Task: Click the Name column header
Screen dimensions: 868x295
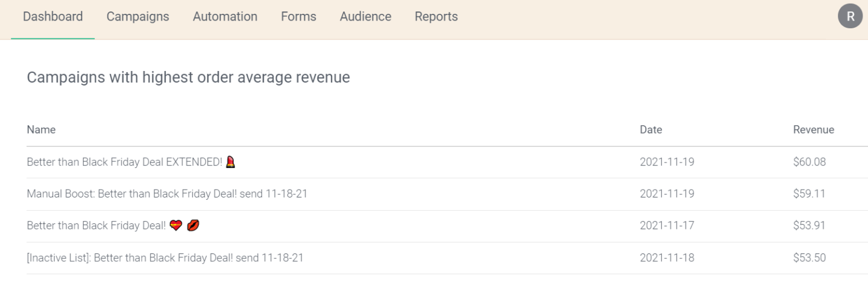Action: [41, 129]
